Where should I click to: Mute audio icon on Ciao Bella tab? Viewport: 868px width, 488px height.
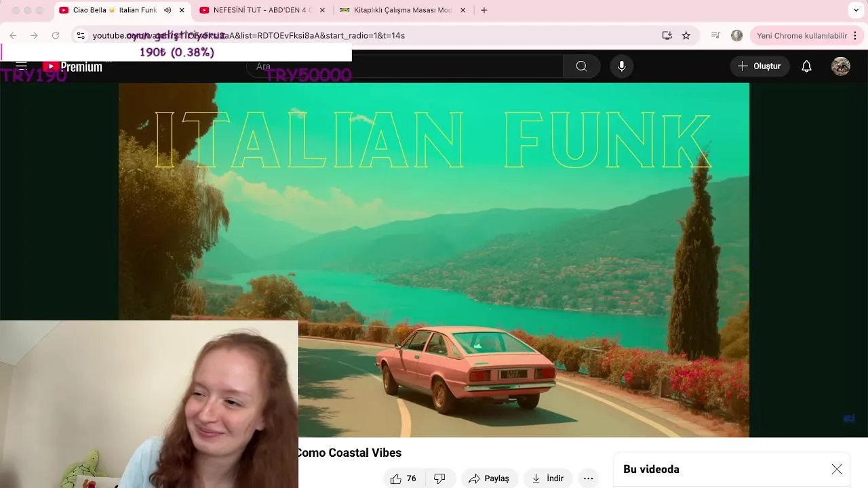click(x=167, y=10)
